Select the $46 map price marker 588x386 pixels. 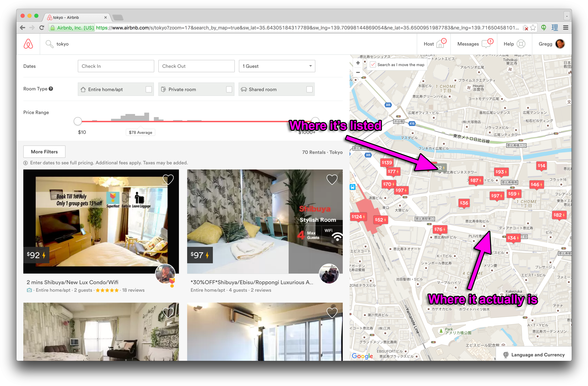click(x=536, y=184)
